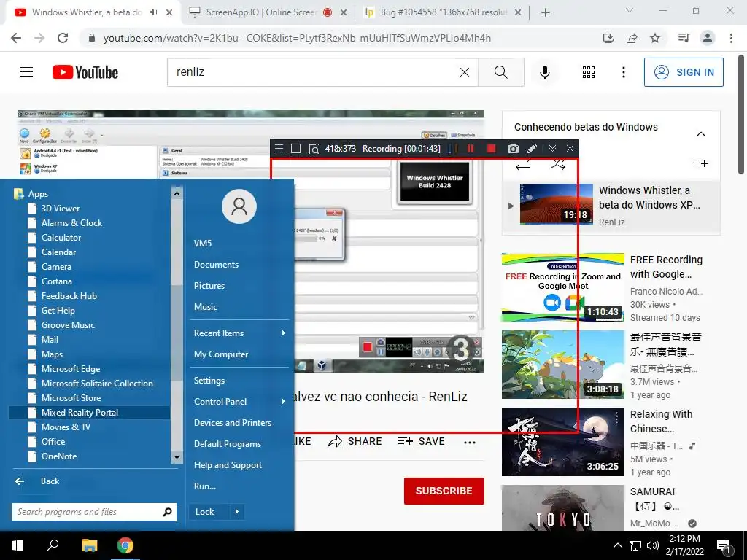Select full-screen capture square in recorder toolbar
Screen dimensions: 747x560
[296, 149]
